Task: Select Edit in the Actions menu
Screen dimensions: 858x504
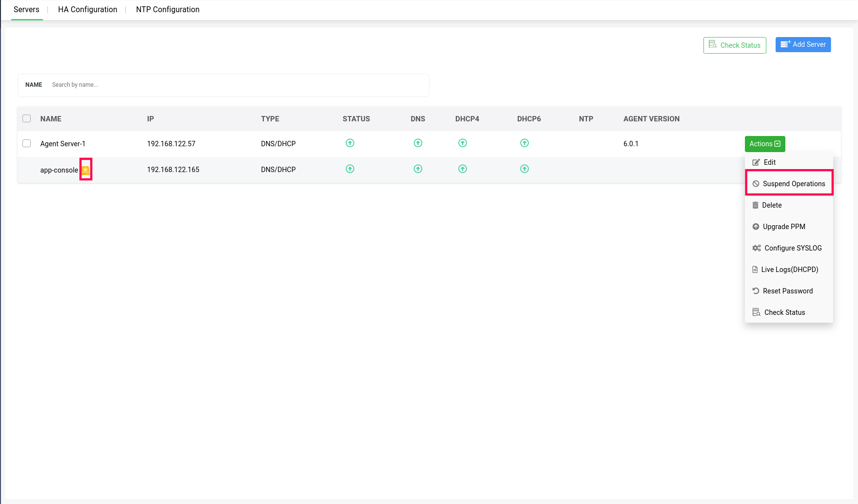Action: [769, 162]
